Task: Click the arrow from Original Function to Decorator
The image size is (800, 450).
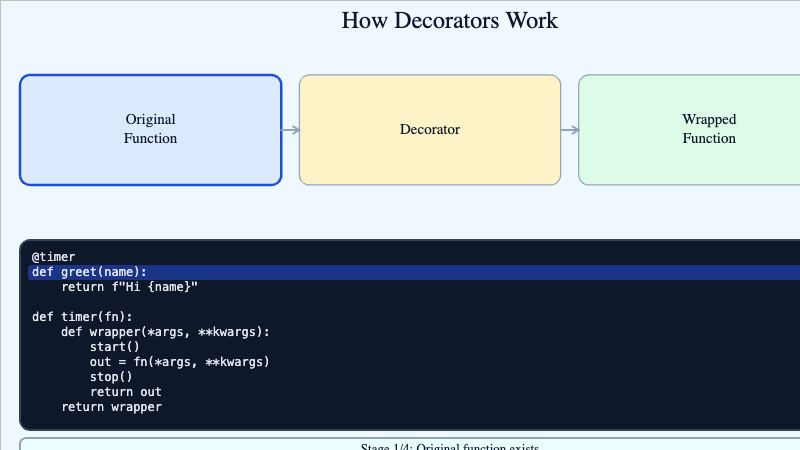Action: [290, 130]
